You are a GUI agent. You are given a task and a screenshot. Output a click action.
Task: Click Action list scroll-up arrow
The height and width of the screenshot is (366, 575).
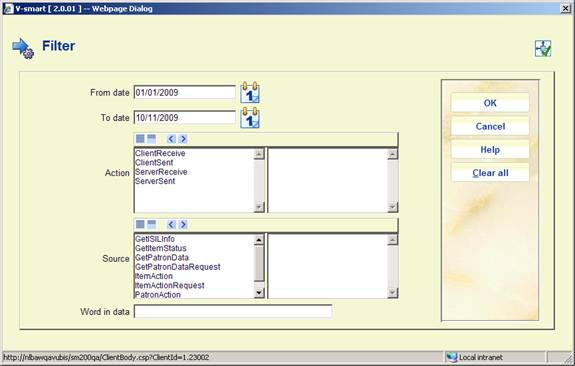pos(259,154)
